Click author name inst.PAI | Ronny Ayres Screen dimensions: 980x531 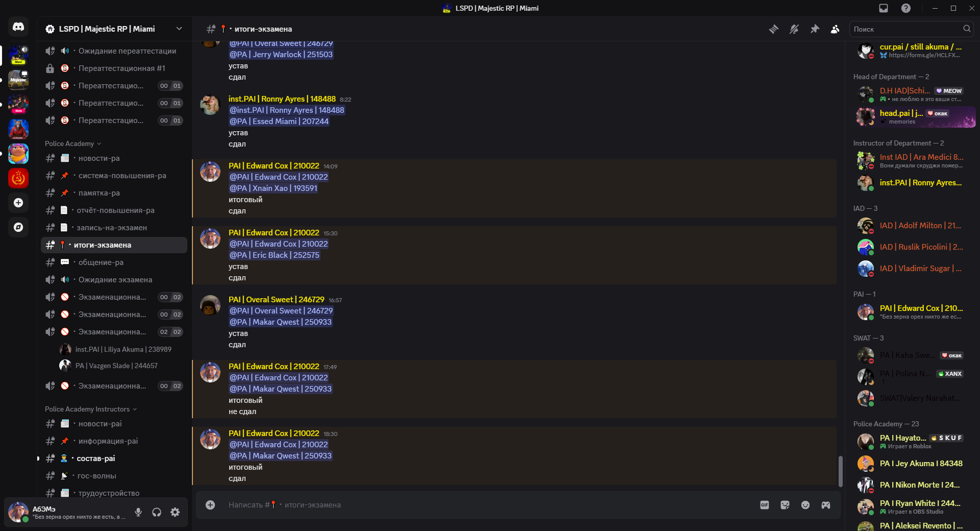[x=282, y=99]
